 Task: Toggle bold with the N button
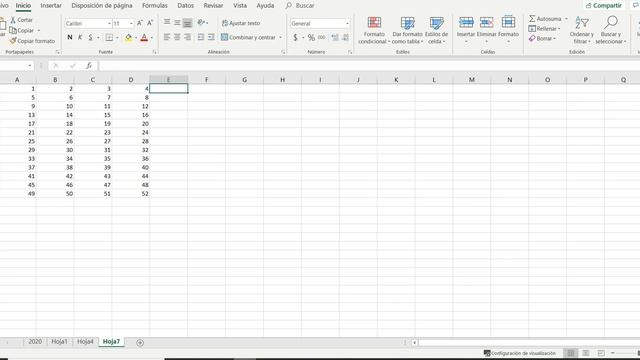[70, 38]
